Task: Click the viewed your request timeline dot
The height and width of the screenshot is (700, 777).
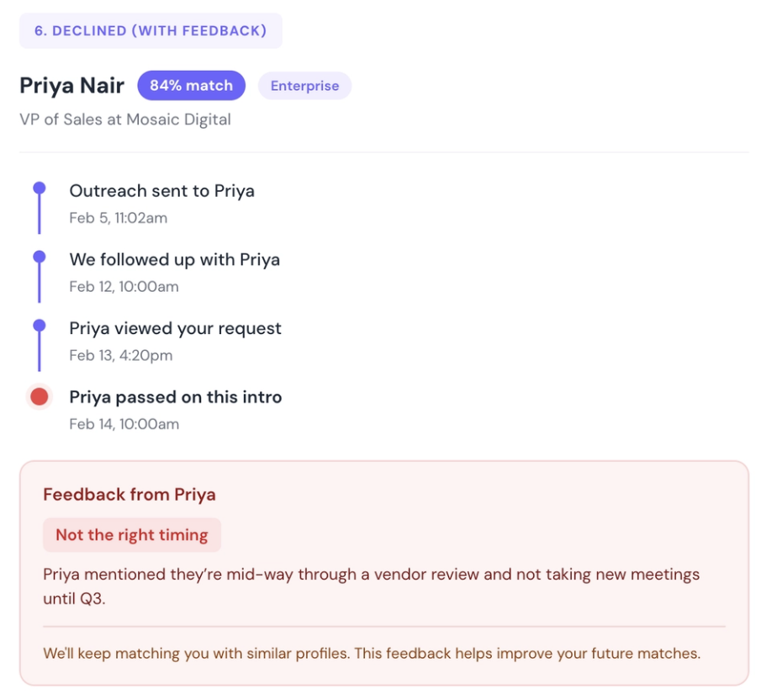Action: 39,326
